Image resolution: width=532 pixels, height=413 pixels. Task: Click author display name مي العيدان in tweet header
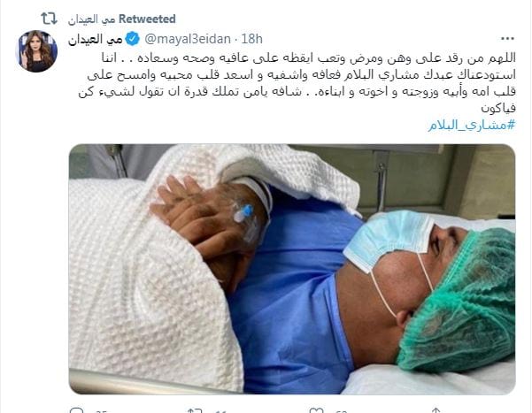[x=96, y=39]
